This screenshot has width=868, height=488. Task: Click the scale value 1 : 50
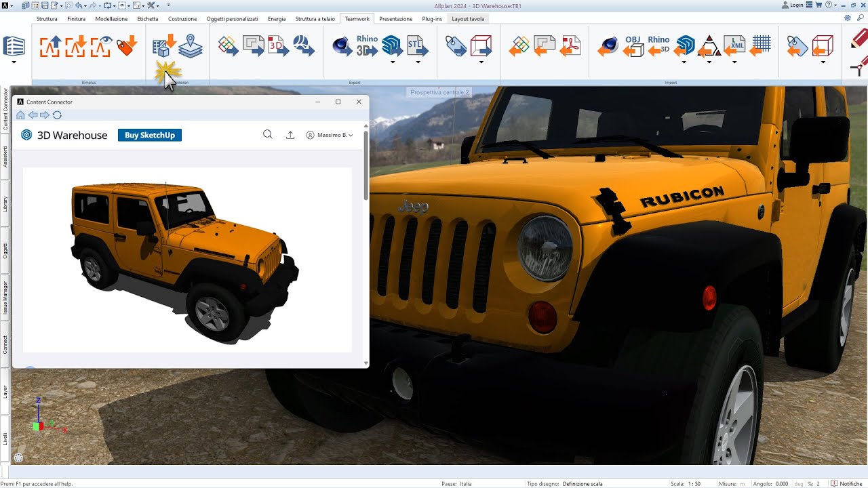tap(694, 484)
